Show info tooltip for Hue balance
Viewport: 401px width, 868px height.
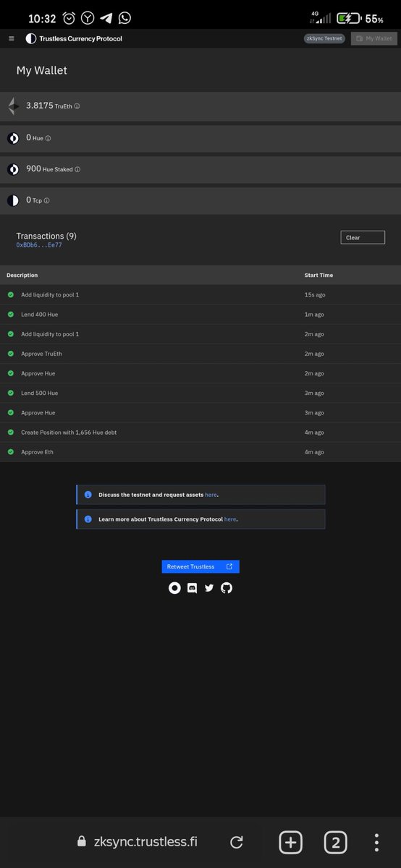coord(48,137)
